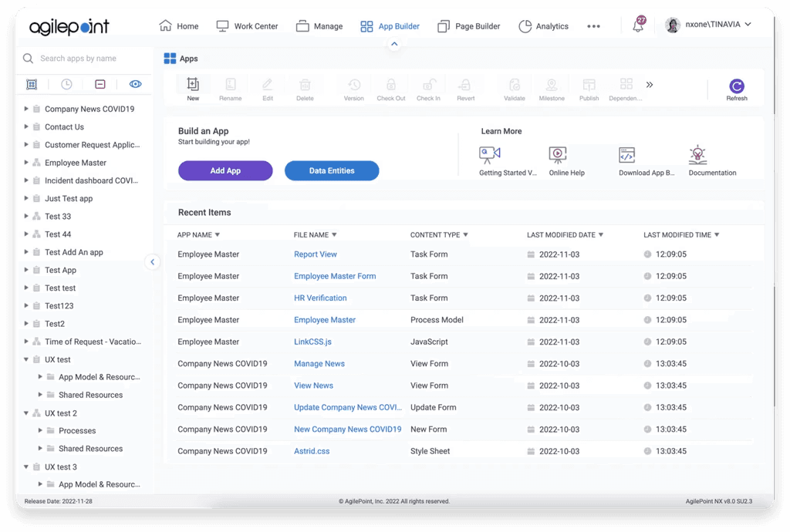
Task: Click the recent clock sidebar icon
Action: [66, 84]
